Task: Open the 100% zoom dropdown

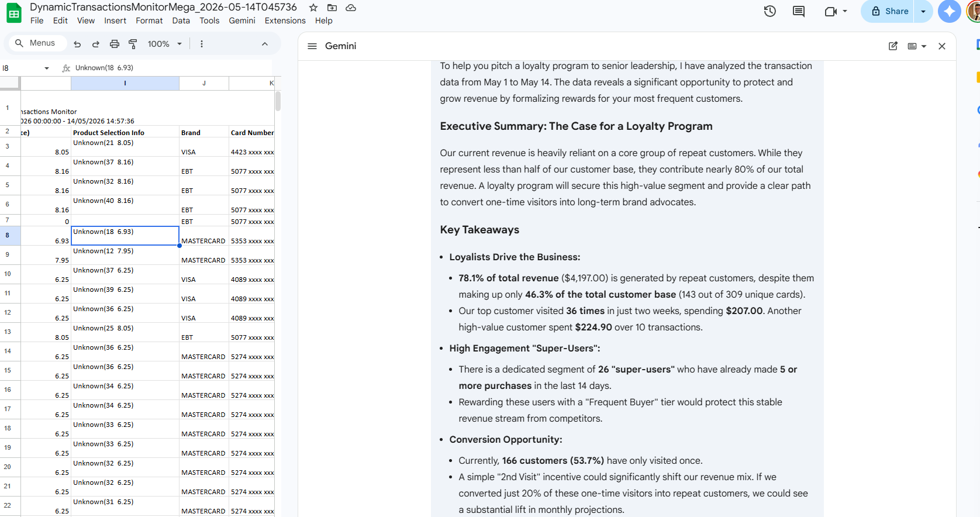Action: pyautogui.click(x=164, y=44)
